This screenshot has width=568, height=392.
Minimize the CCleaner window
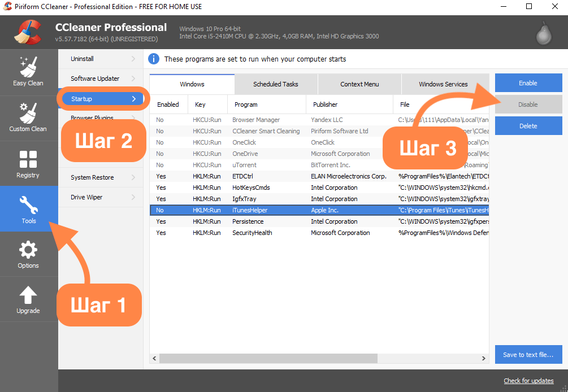click(503, 7)
